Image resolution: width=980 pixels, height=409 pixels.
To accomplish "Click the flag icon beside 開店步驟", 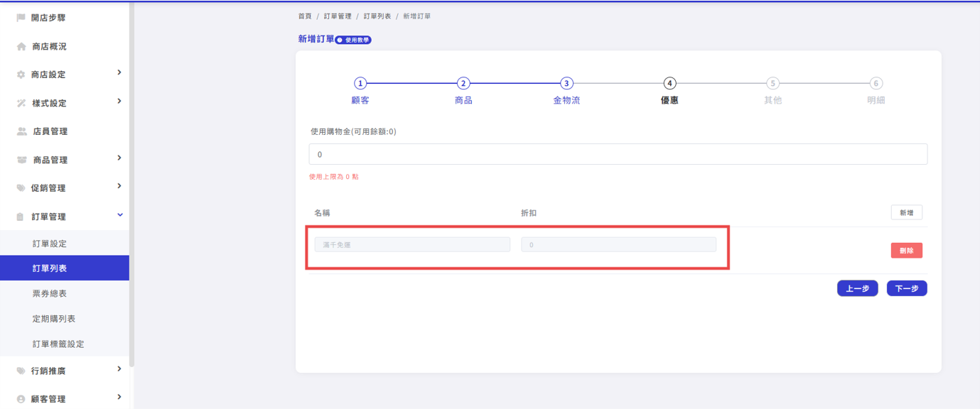I will tap(21, 18).
